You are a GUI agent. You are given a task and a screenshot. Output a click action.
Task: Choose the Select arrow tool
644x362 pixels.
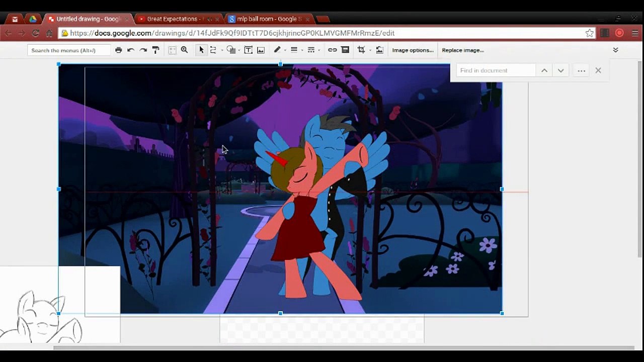[x=201, y=50]
